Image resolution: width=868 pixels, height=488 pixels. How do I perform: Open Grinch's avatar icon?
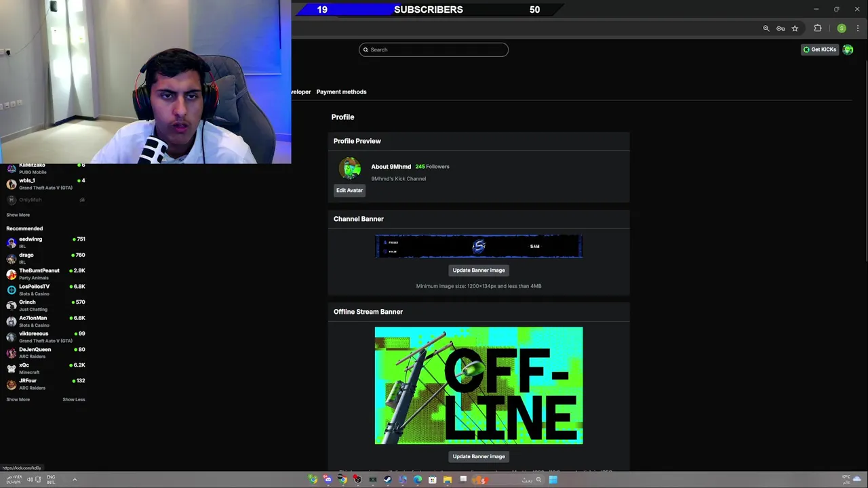coord(12,305)
